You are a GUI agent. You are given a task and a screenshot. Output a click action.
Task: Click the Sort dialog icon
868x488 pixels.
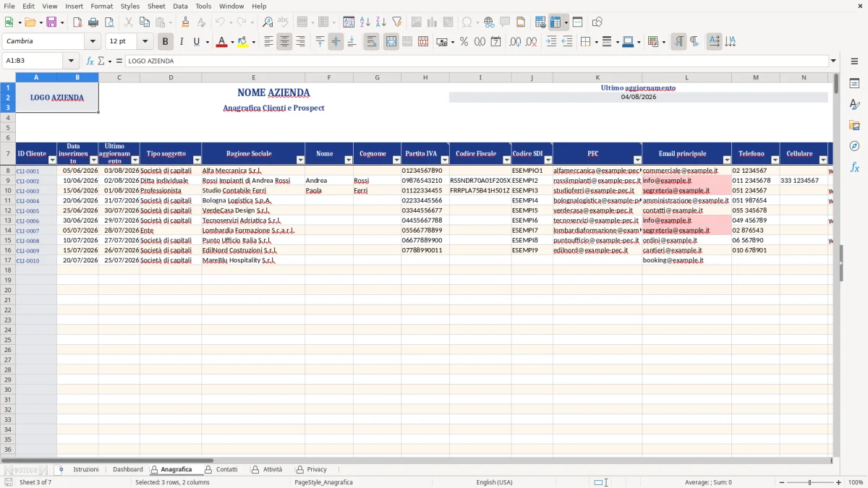349,22
